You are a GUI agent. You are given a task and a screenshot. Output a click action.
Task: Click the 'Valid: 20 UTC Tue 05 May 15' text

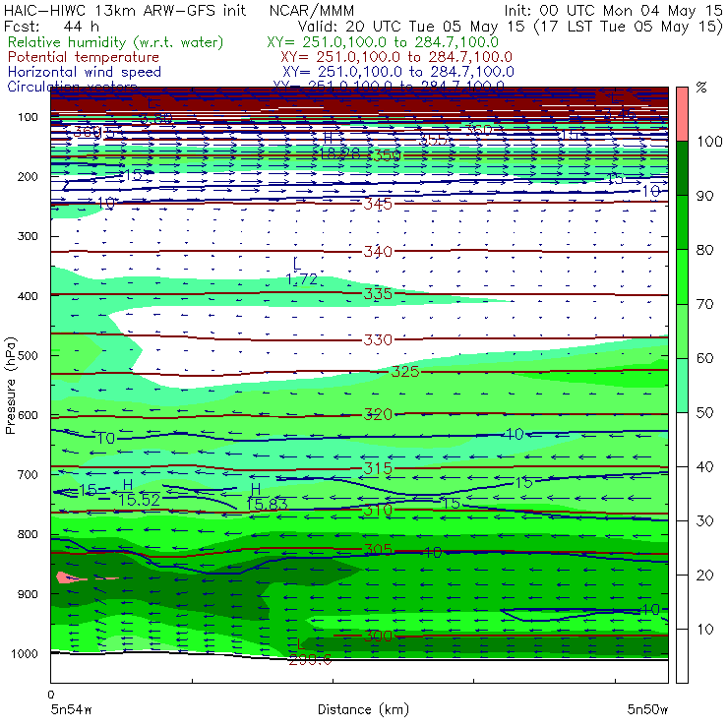tap(413, 27)
